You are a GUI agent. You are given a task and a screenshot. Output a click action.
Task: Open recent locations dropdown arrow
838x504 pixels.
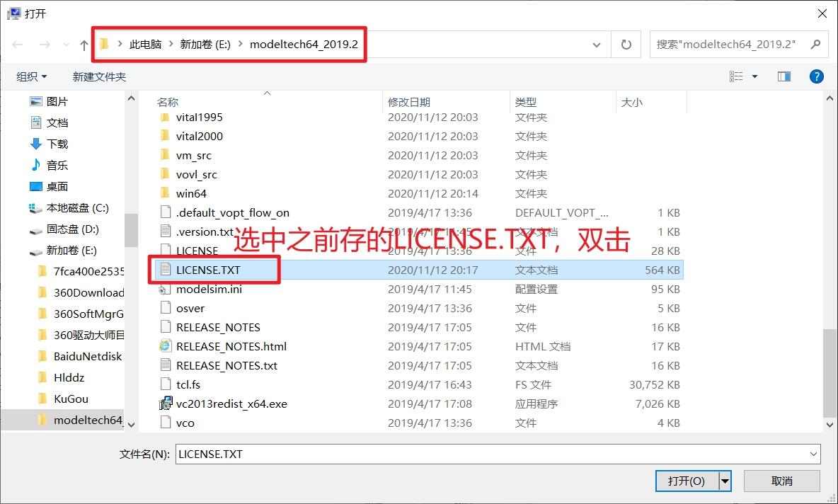pos(66,45)
